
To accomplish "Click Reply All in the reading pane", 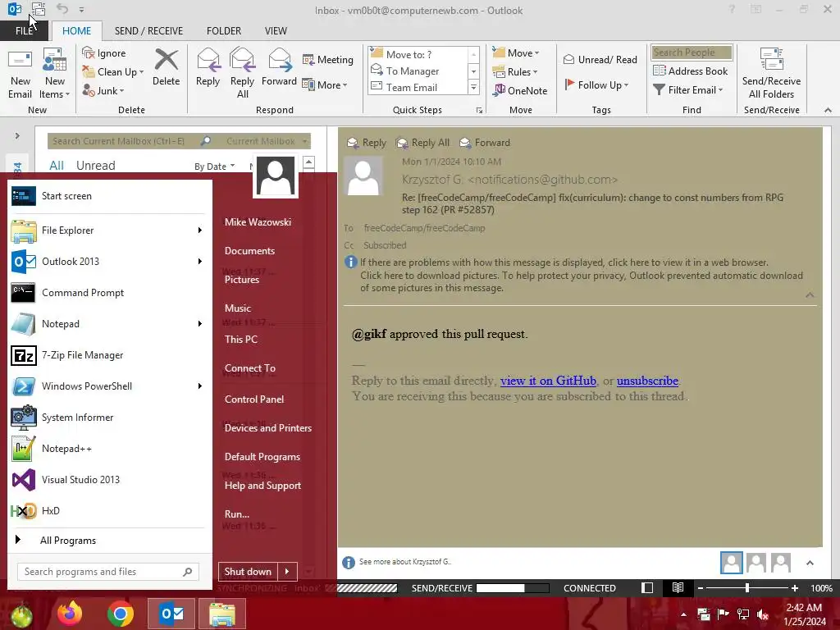I will click(422, 143).
